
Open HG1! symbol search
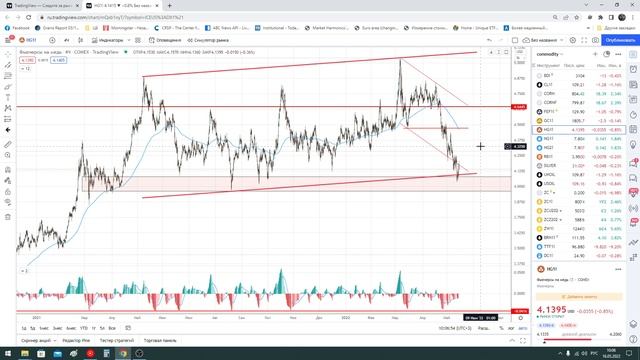point(28,40)
